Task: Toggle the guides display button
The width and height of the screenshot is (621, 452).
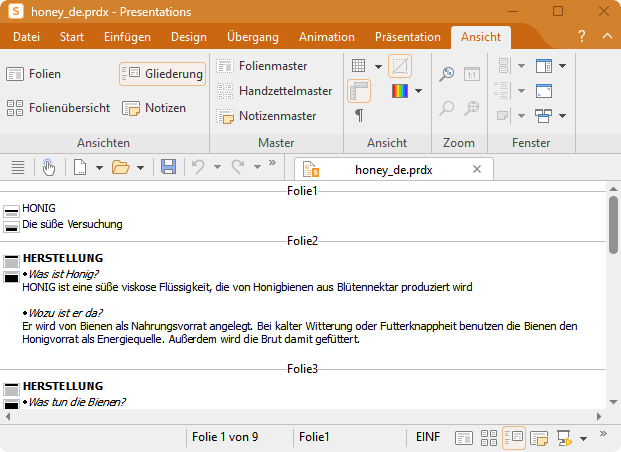Action: click(400, 66)
